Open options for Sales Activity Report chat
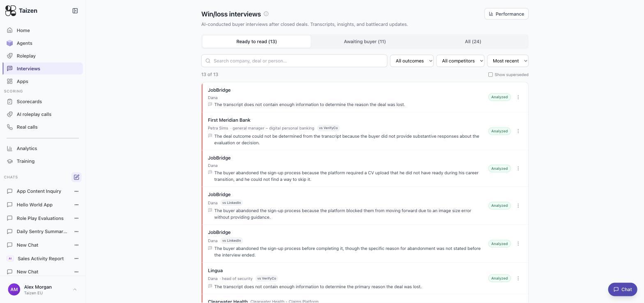Image resolution: width=644 pixels, height=303 pixels. point(76,259)
